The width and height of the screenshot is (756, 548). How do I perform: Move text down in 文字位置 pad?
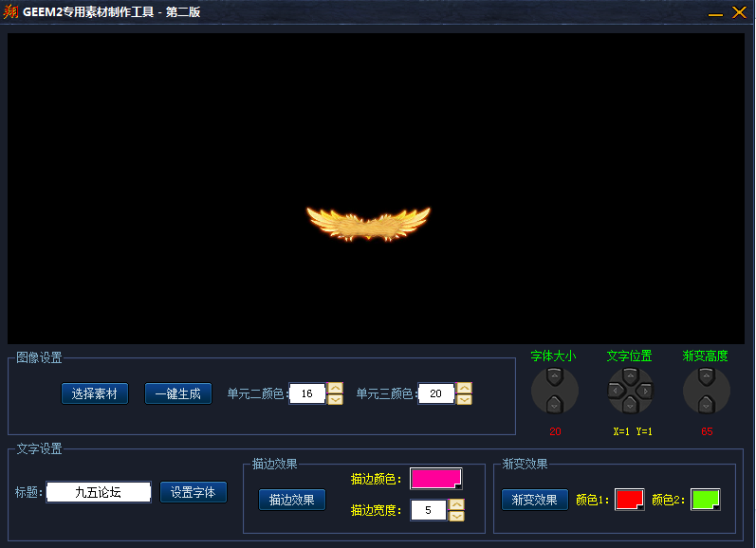pyautogui.click(x=630, y=406)
